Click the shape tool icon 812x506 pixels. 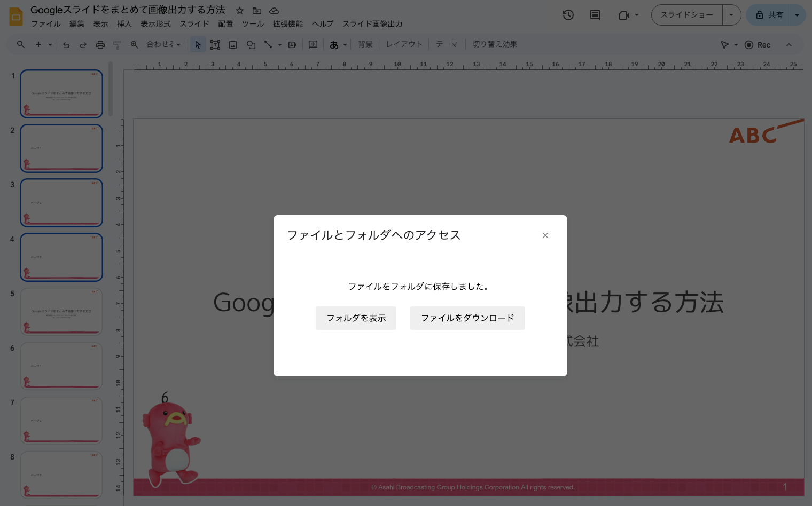[251, 45]
